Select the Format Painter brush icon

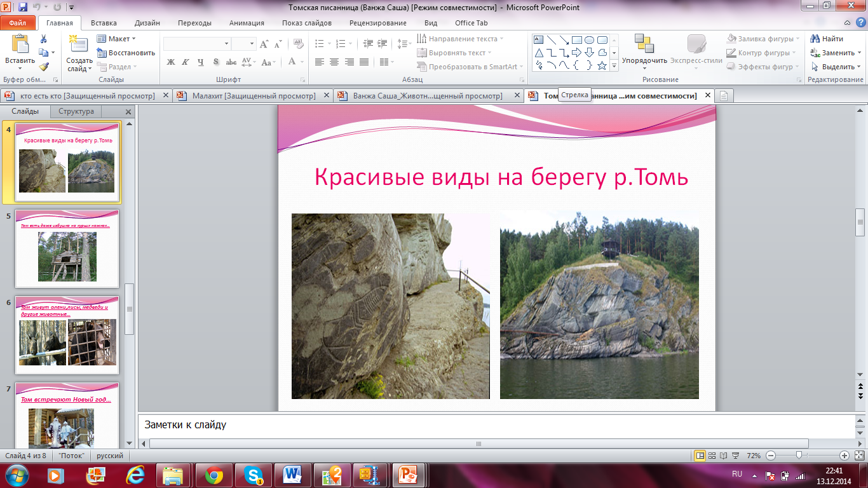coord(44,67)
